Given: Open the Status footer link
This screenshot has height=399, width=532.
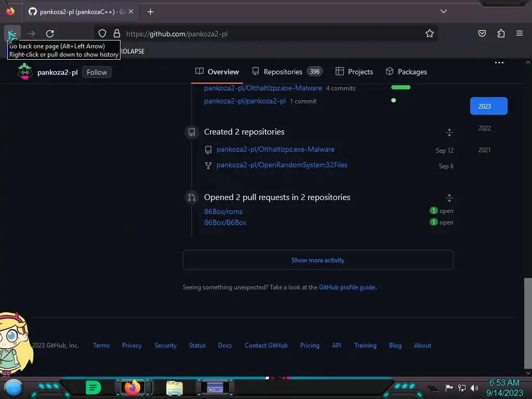Looking at the screenshot, I should click(197, 345).
